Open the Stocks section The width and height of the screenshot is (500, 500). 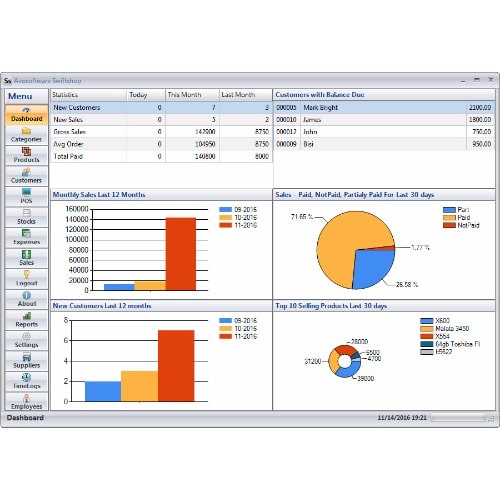[26, 217]
